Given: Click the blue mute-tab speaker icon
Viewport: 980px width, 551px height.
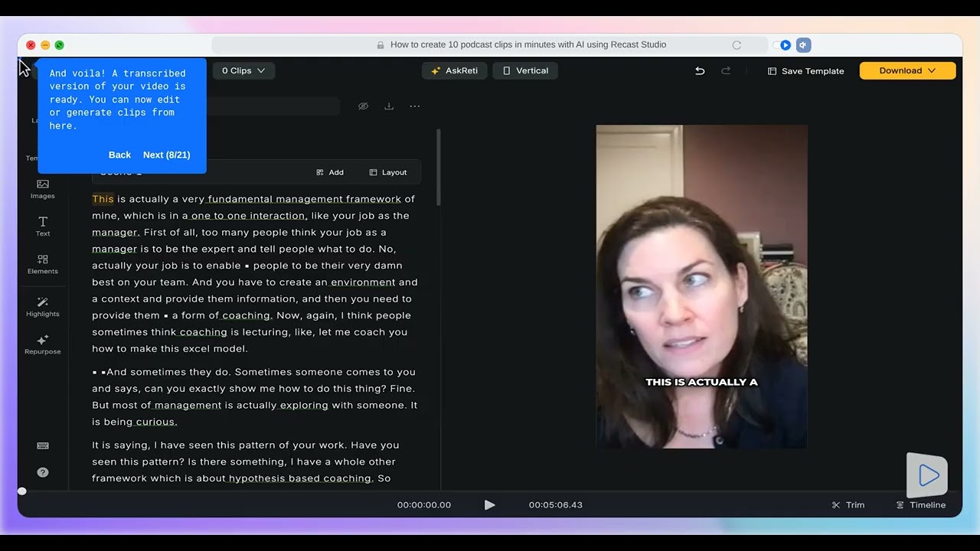Looking at the screenshot, I should [803, 45].
